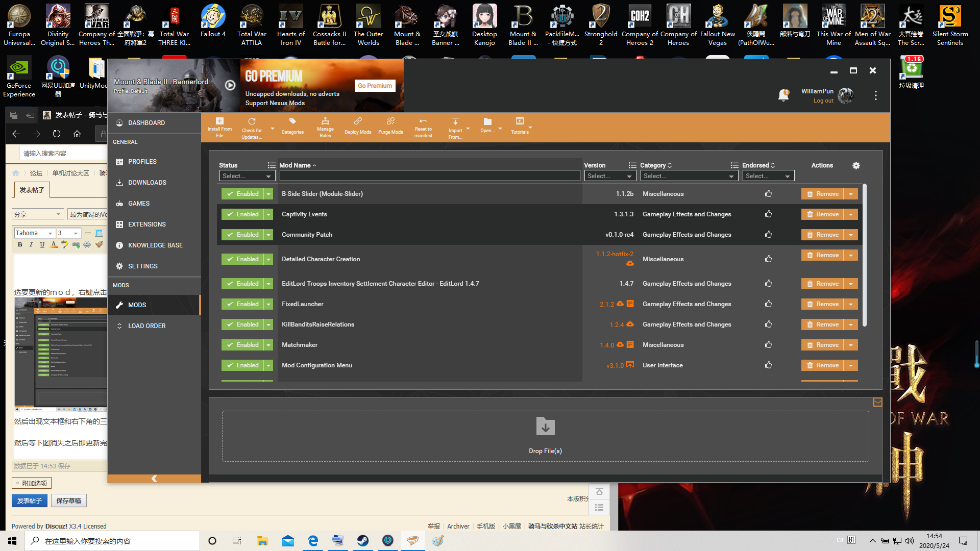Sort by Mod Name column header

click(298, 165)
